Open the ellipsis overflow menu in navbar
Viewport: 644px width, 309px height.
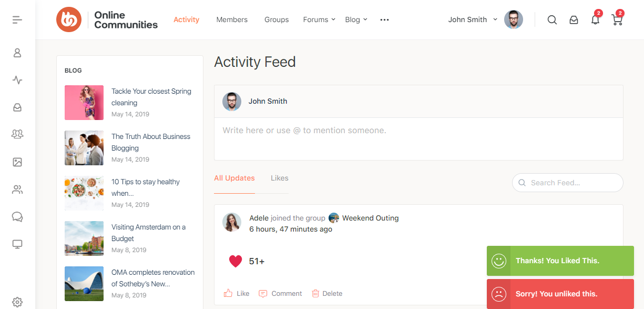tap(384, 19)
